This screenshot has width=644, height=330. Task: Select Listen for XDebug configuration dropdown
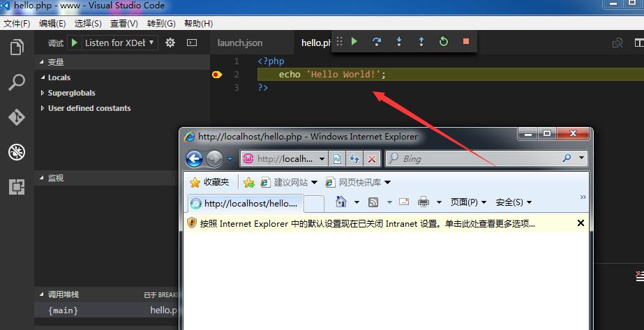point(119,43)
